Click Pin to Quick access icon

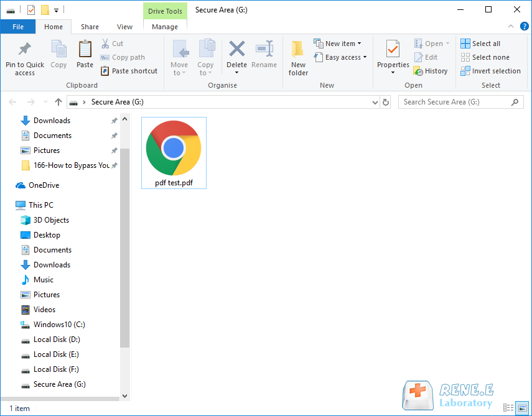[24, 49]
